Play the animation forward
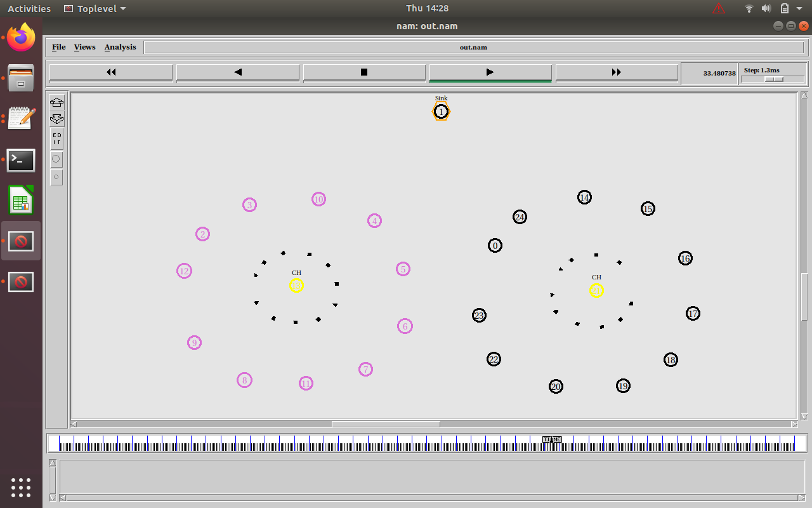This screenshot has width=812, height=508. pos(490,72)
